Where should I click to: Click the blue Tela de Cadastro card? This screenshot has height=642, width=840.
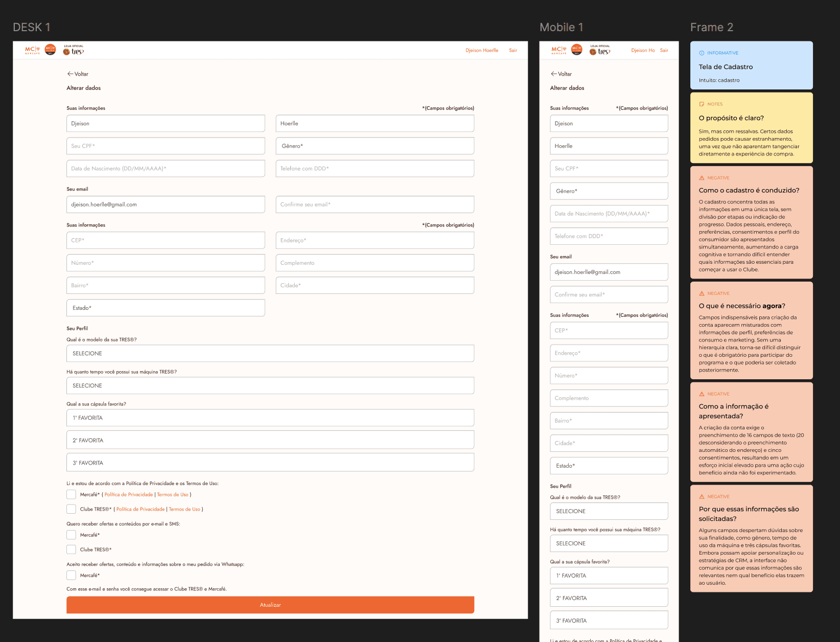[x=751, y=65]
